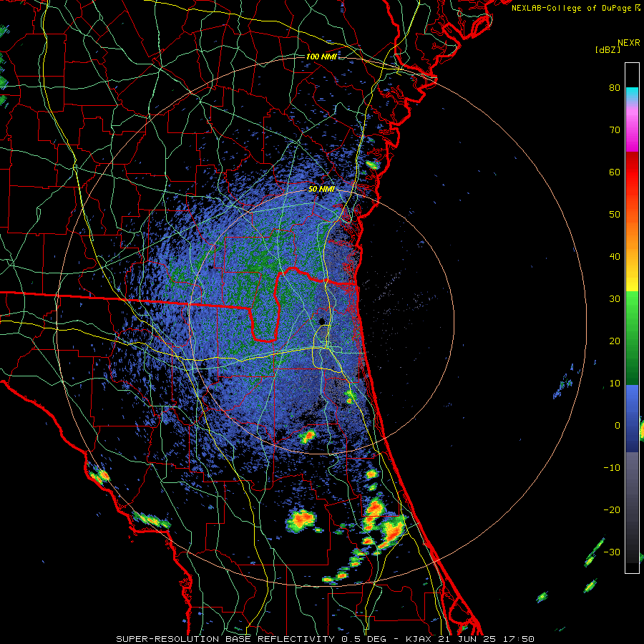The height and width of the screenshot is (644, 644).
Task: Click the 20 value on the dBZ scale
Action: [615, 341]
